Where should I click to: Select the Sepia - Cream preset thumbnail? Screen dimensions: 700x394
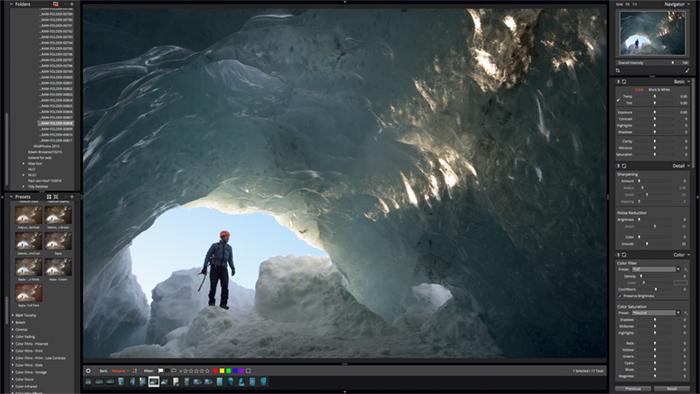tap(58, 267)
